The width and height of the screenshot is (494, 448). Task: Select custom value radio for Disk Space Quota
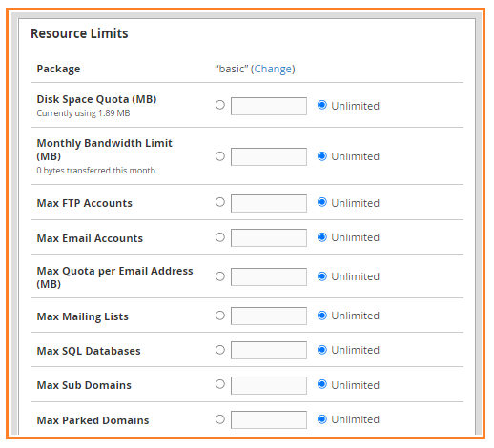pos(220,105)
